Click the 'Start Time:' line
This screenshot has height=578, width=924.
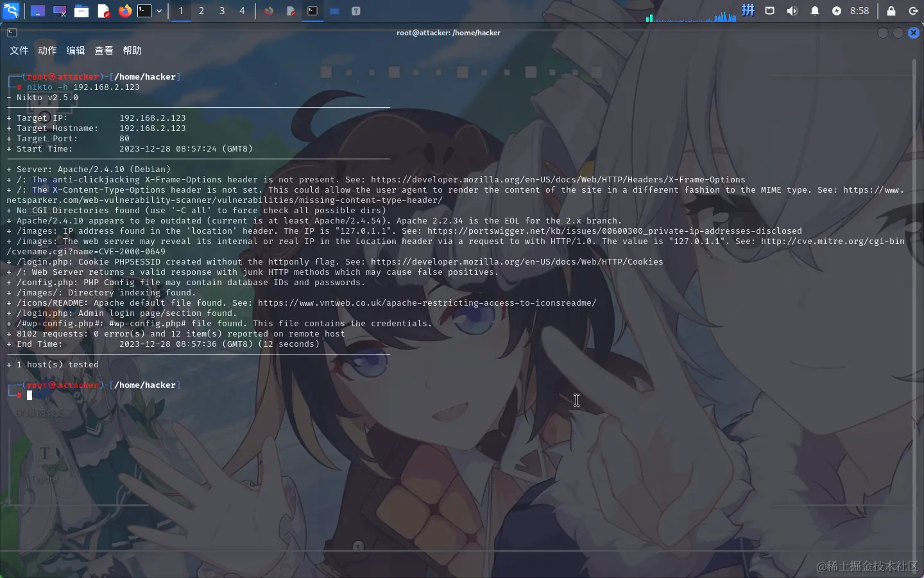click(x=130, y=149)
